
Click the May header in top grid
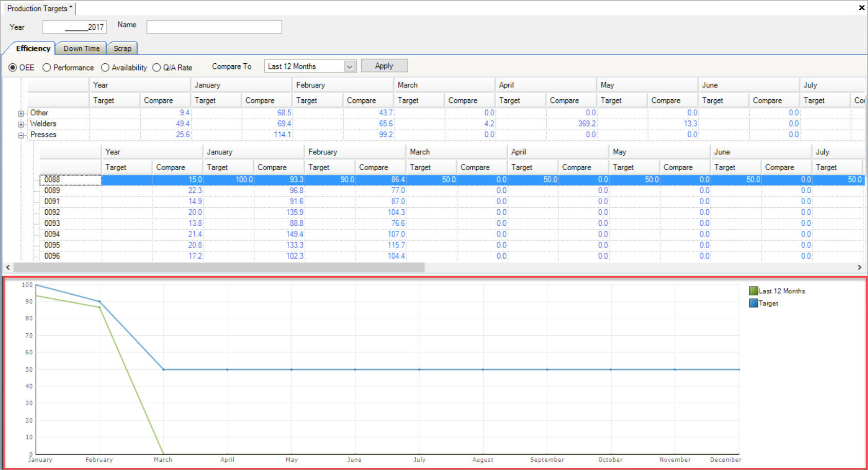pyautogui.click(x=648, y=85)
